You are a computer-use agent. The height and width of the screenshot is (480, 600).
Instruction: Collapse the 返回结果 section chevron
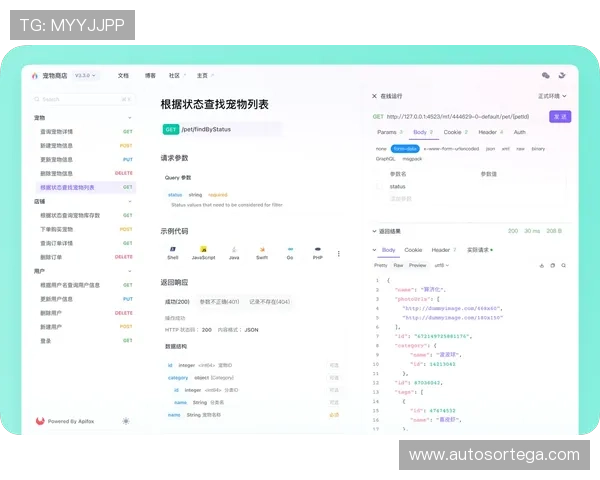[x=374, y=231]
